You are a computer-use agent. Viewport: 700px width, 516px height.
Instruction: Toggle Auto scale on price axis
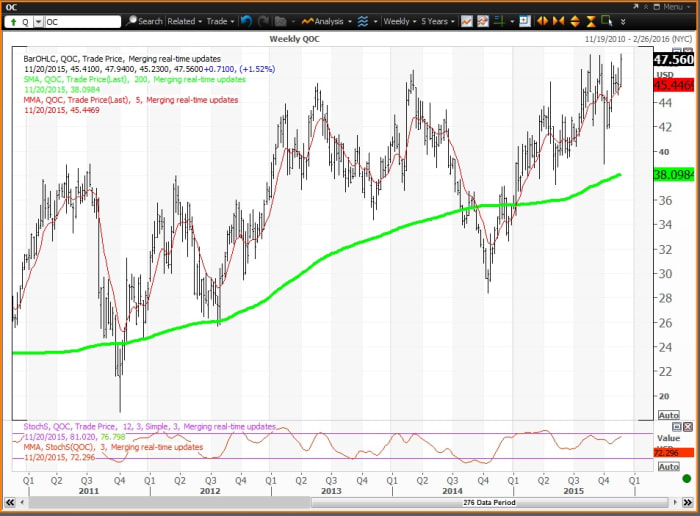pos(668,414)
